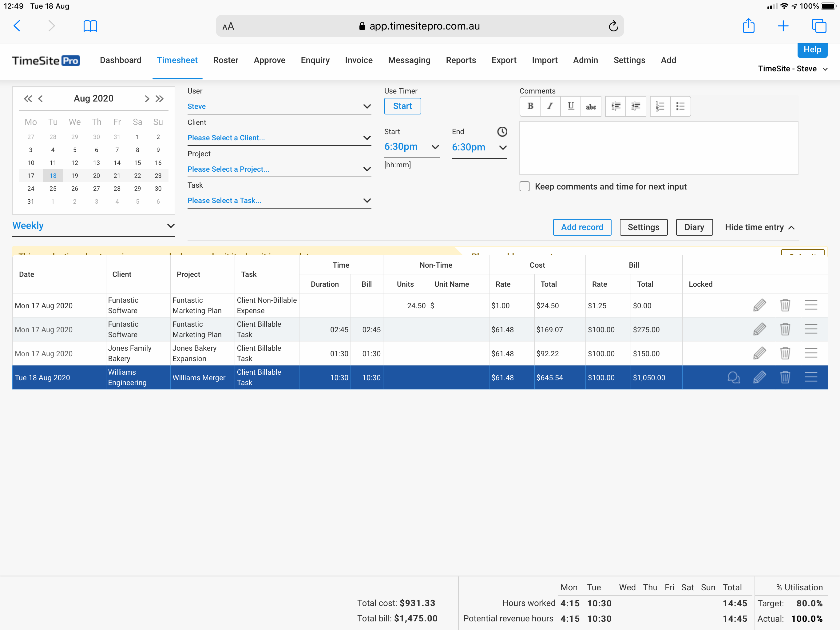Screen dimensions: 840x630
Task: Click the TimeSite Pro logo
Action: pos(46,61)
